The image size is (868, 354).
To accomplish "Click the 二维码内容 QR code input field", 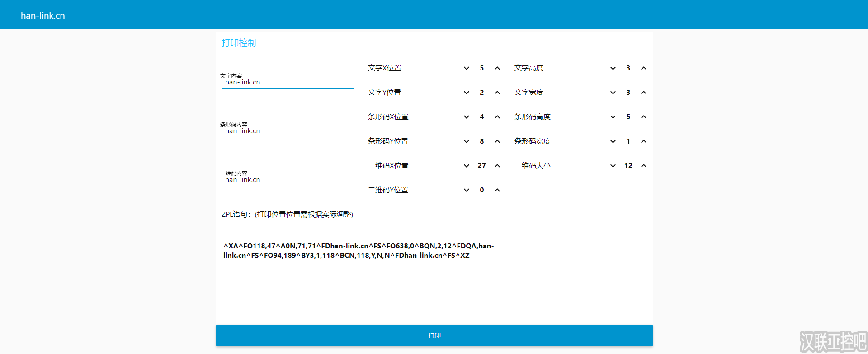I will [x=288, y=180].
